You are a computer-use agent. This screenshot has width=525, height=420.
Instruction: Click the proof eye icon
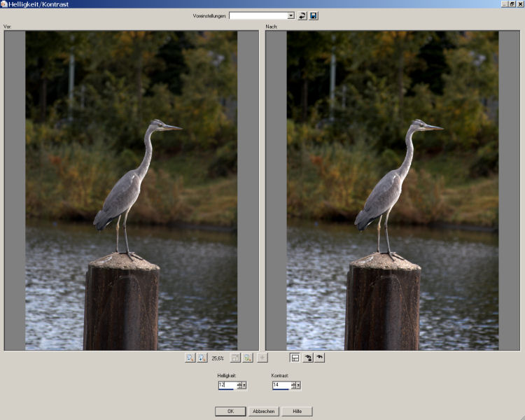[x=320, y=358]
